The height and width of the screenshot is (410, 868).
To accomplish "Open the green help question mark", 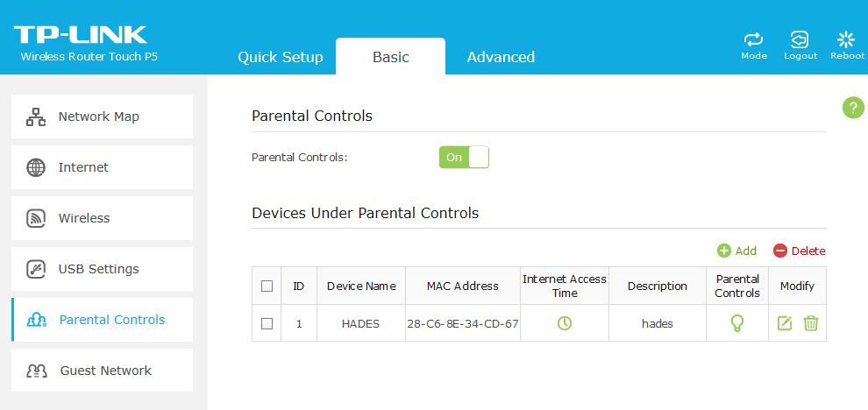I will [x=853, y=108].
